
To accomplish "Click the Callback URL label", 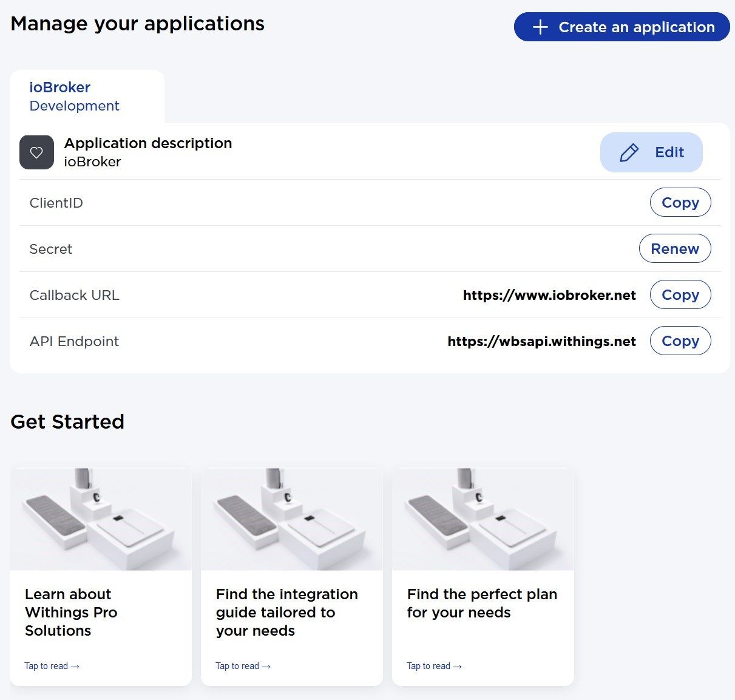I will pos(75,295).
